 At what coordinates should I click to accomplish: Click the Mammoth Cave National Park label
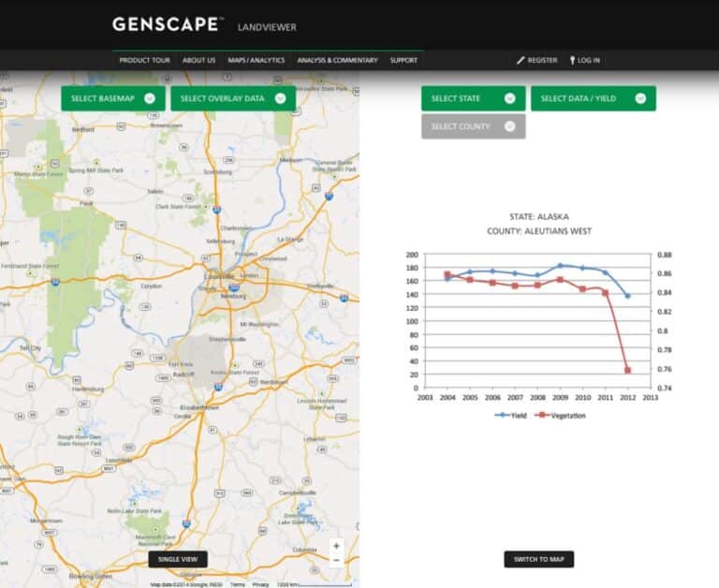pos(155,540)
